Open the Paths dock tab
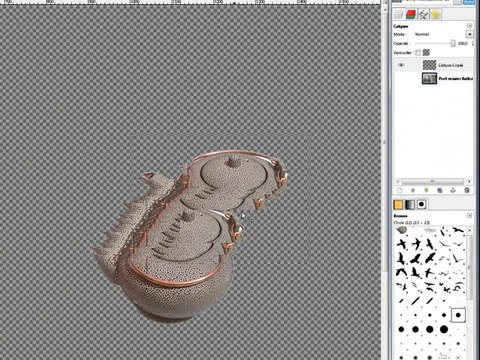This screenshot has height=360, width=480. tap(423, 14)
